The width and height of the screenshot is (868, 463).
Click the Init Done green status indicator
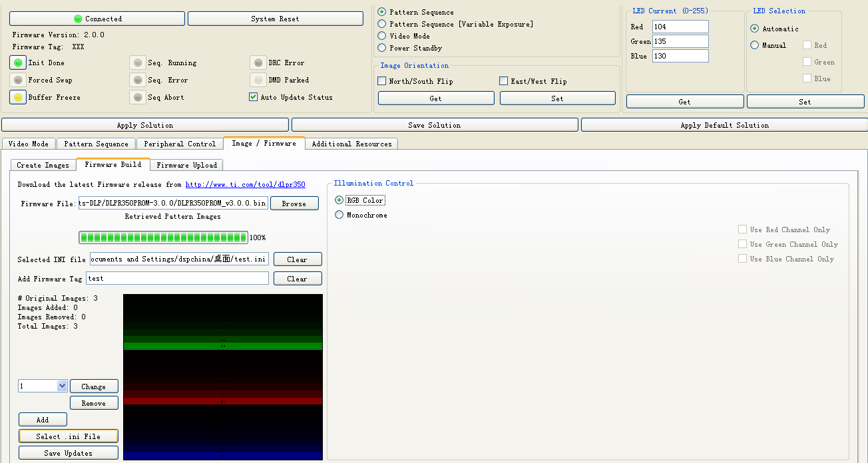click(18, 63)
